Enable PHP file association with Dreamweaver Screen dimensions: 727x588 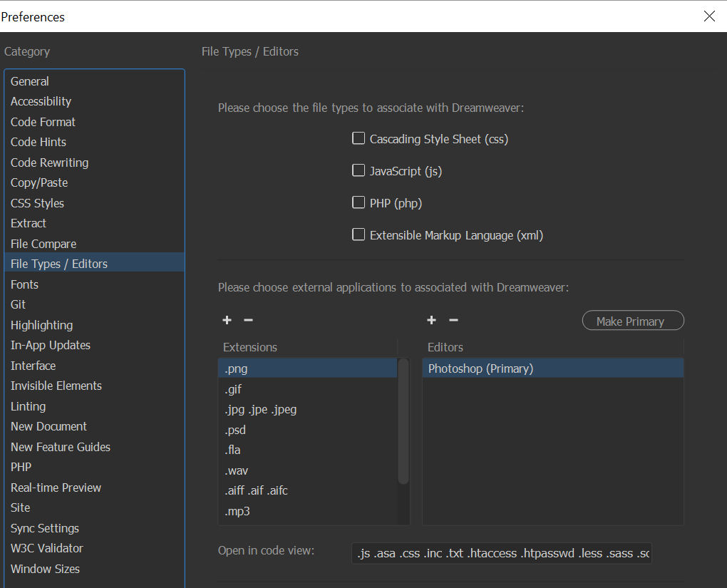point(359,202)
